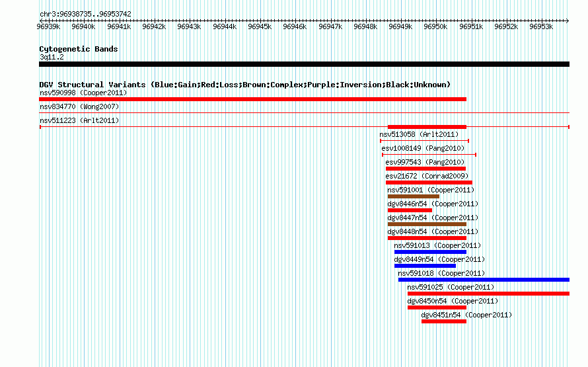Open esv997543 (Pang2010) variant label

click(x=425, y=162)
